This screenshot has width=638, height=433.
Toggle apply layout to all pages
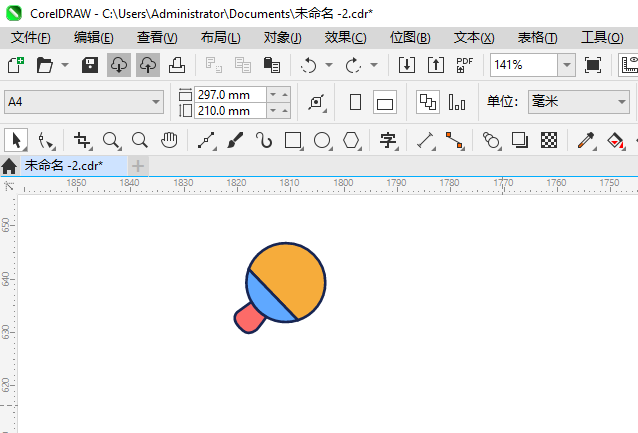tap(428, 102)
